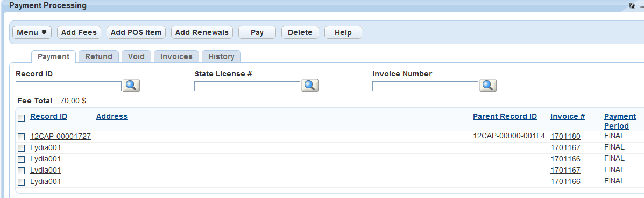Click the Add Fees button
This screenshot has height=198, width=644.
(x=79, y=32)
